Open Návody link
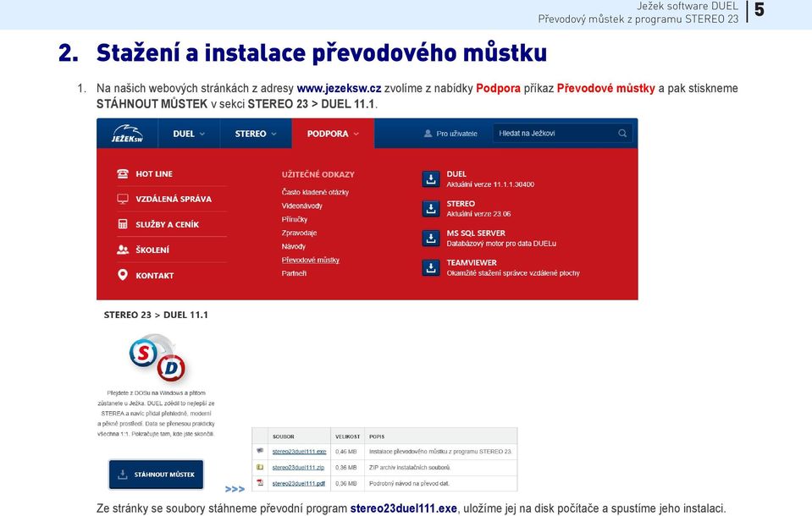 point(294,246)
